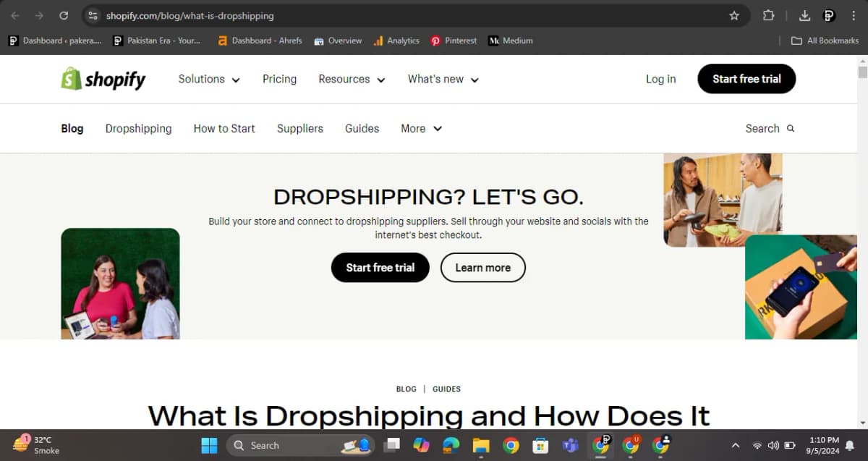Launch Copilot from the taskbar
The height and width of the screenshot is (461, 868).
coord(421,445)
